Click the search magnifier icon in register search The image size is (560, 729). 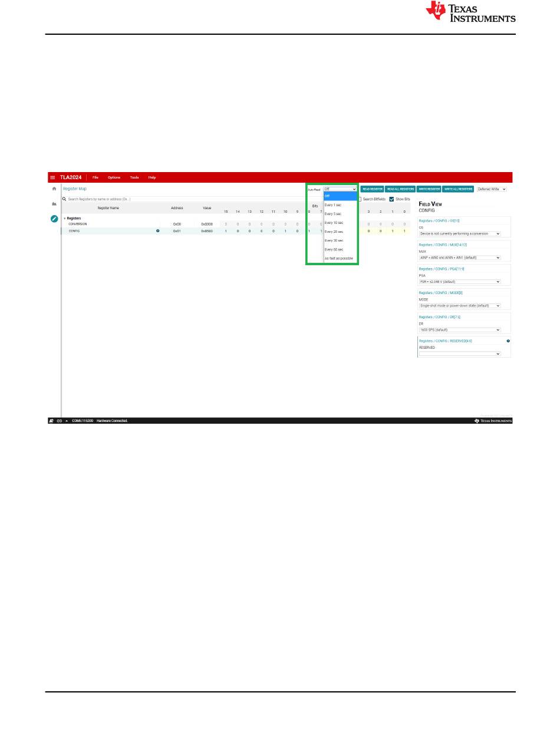[x=64, y=199]
